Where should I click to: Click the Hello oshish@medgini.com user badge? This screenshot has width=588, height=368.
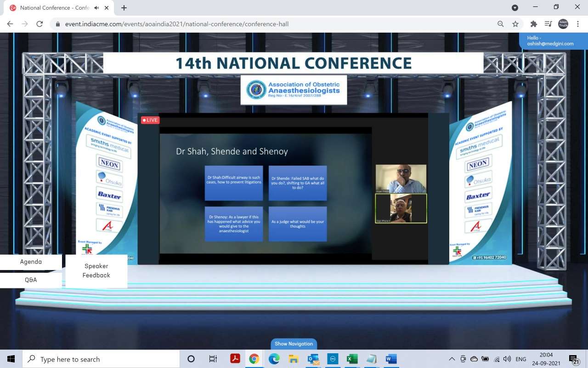[554, 41]
